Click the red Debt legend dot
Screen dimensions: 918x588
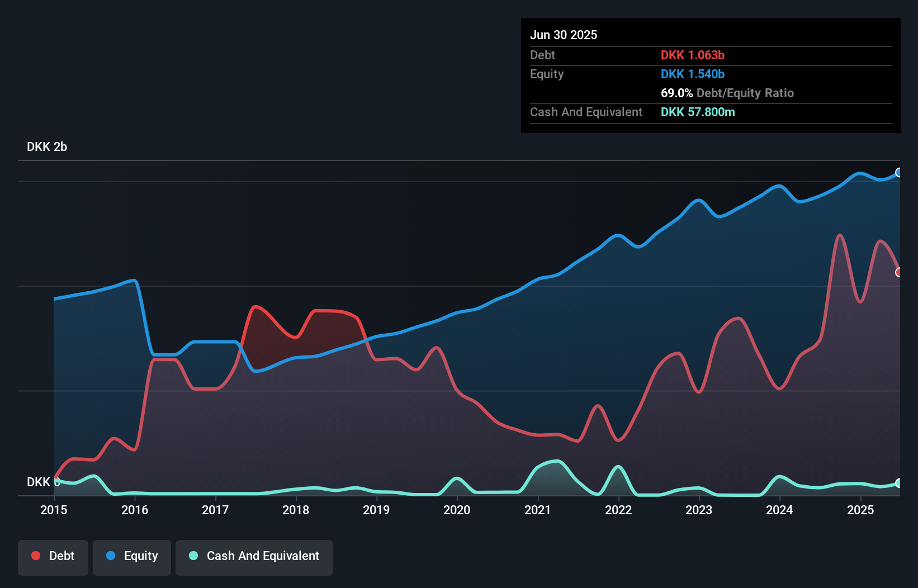pyautogui.click(x=36, y=556)
